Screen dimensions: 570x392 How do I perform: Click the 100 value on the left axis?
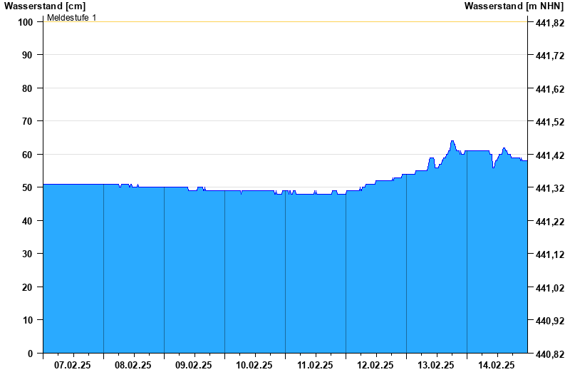[26, 22]
